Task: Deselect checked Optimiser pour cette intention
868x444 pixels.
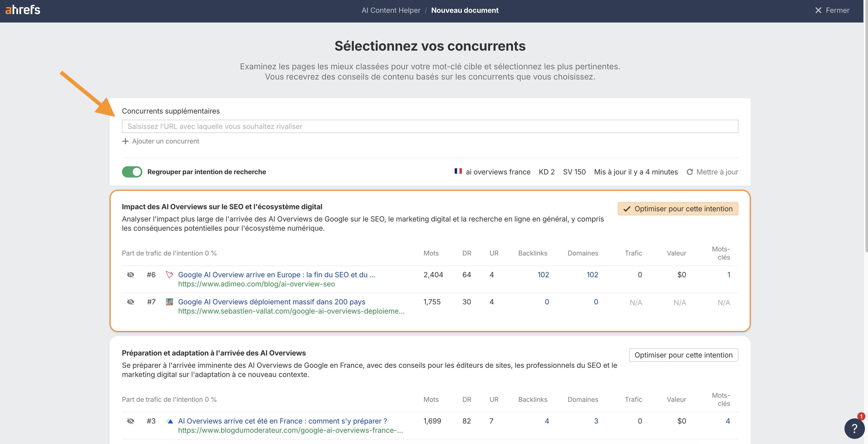Action: tap(678, 209)
